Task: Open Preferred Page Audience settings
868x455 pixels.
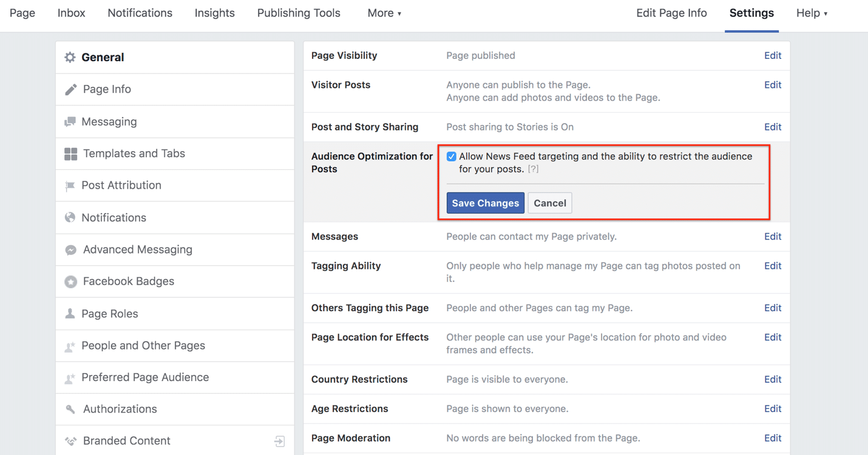Action: tap(145, 377)
